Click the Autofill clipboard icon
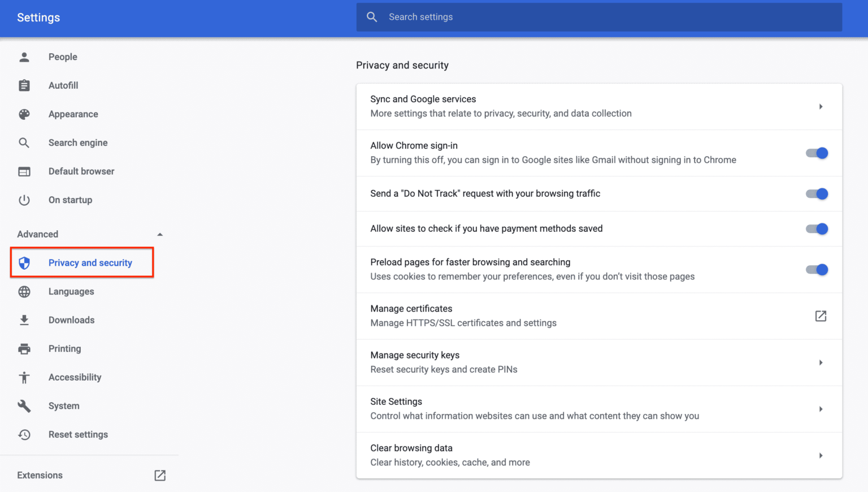 [x=24, y=85]
